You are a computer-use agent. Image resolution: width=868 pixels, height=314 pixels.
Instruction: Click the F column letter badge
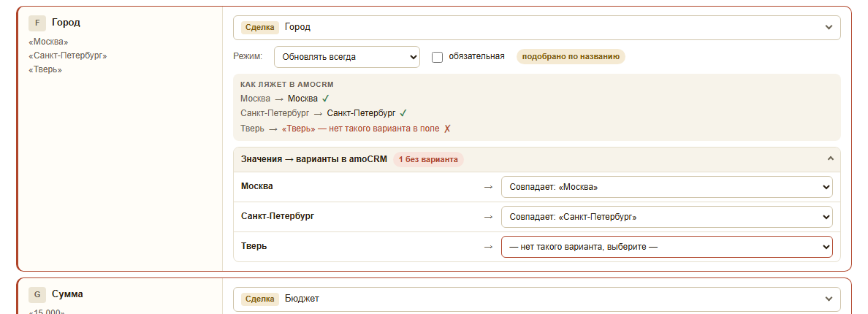click(37, 23)
